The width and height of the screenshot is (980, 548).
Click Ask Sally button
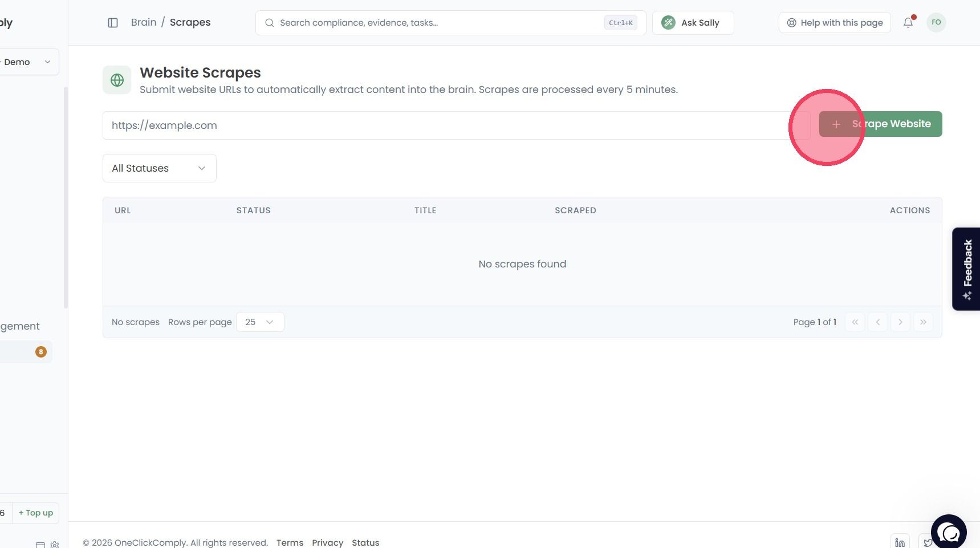tap(693, 23)
